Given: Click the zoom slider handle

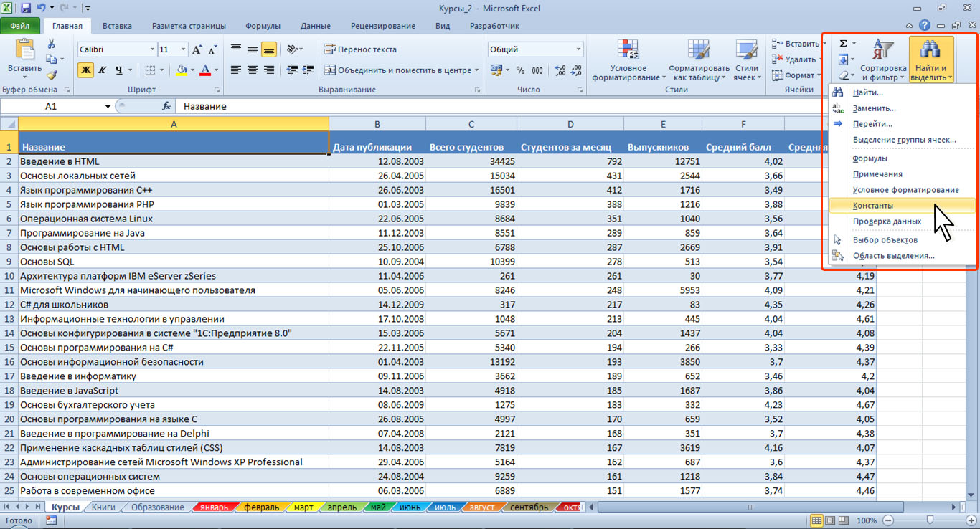Looking at the screenshot, I should 930,520.
